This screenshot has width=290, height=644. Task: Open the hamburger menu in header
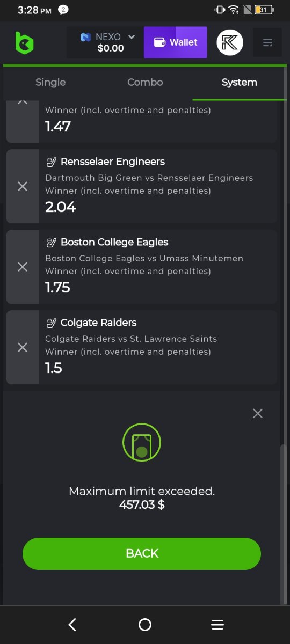tap(267, 42)
